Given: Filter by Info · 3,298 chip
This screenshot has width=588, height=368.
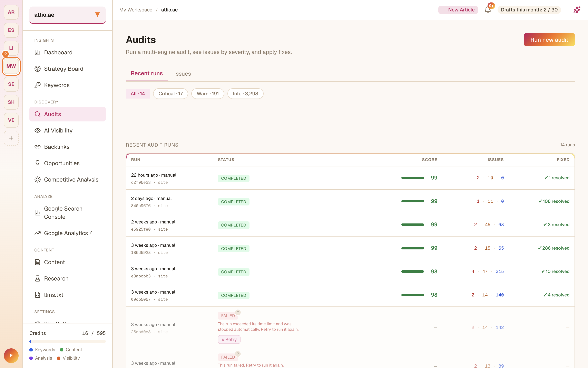Looking at the screenshot, I should (245, 93).
